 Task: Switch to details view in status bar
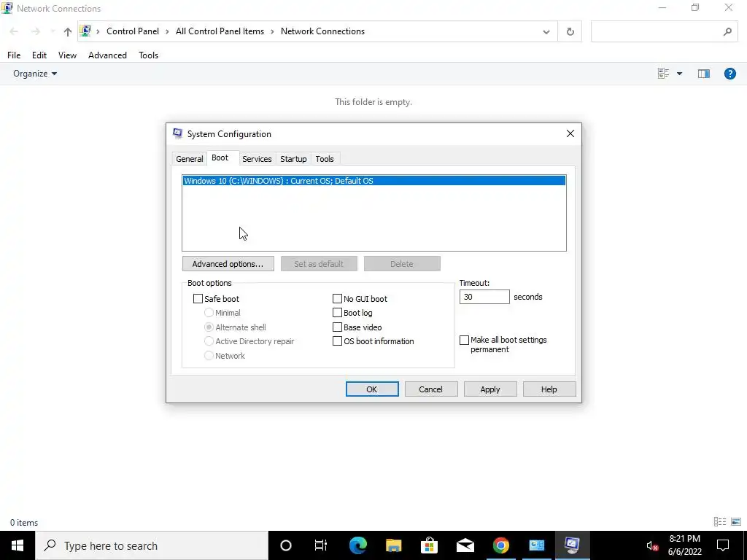(720, 522)
